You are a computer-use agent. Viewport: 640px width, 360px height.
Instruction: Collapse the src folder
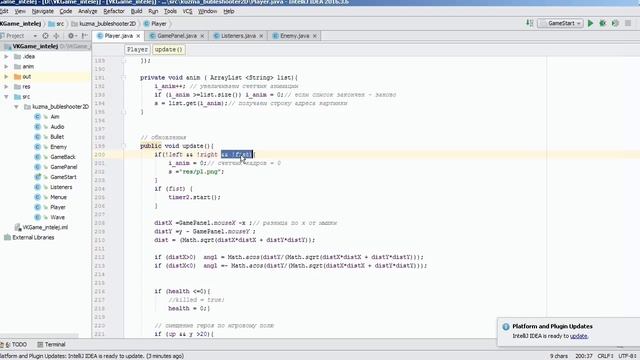[x=6, y=97]
